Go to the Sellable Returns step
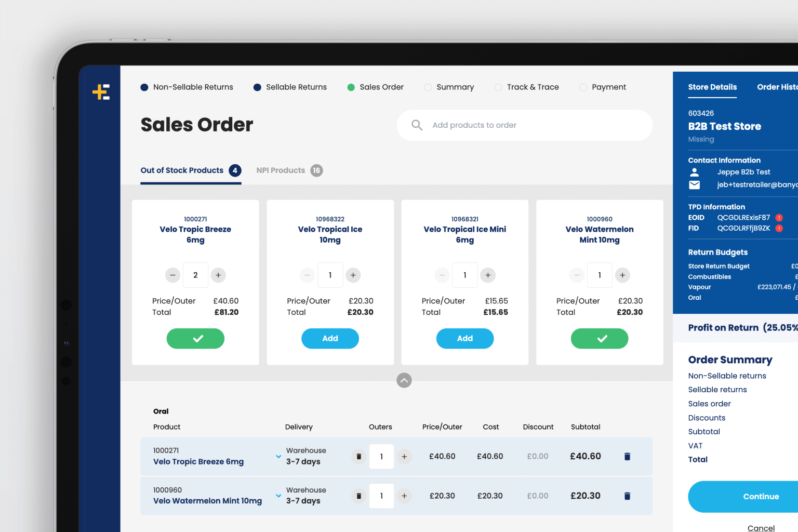The width and height of the screenshot is (798, 532). pyautogui.click(x=290, y=87)
